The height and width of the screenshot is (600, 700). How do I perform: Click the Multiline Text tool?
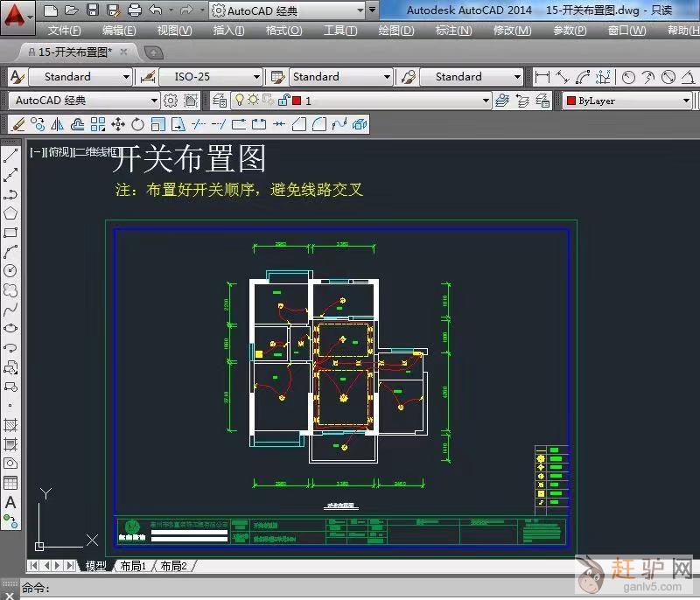point(10,502)
